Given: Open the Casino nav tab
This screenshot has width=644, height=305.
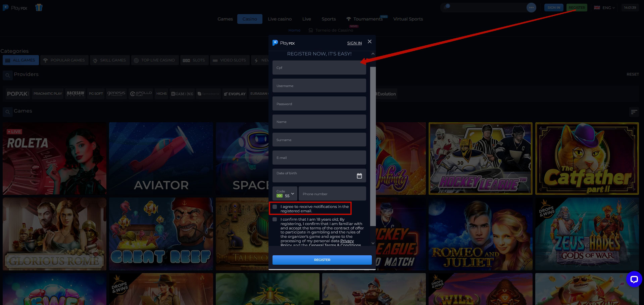Looking at the screenshot, I should [x=250, y=19].
